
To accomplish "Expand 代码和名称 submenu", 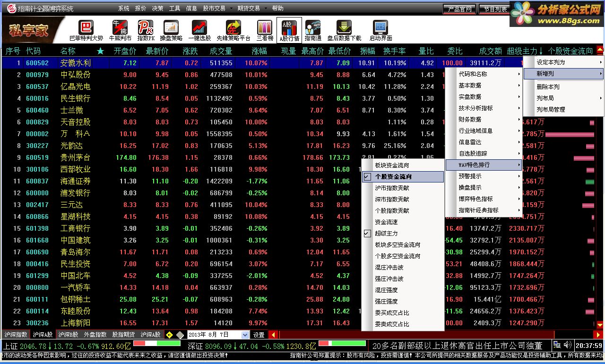I will point(484,74).
